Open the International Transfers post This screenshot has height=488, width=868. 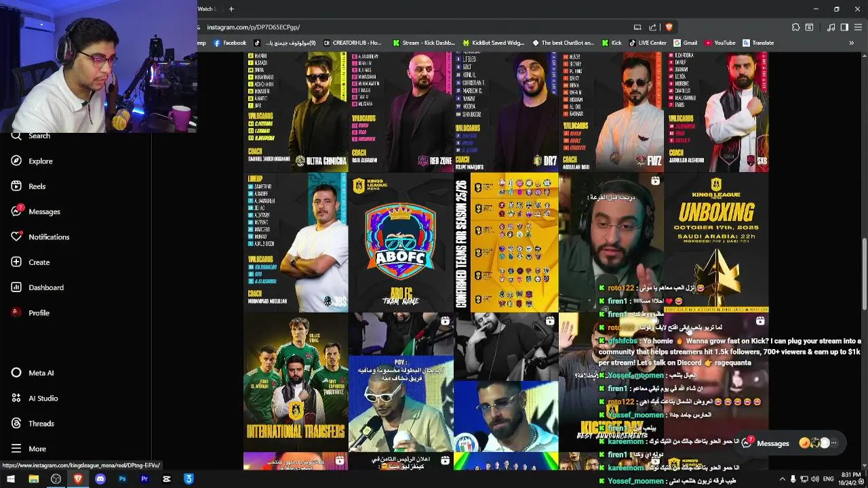(296, 382)
